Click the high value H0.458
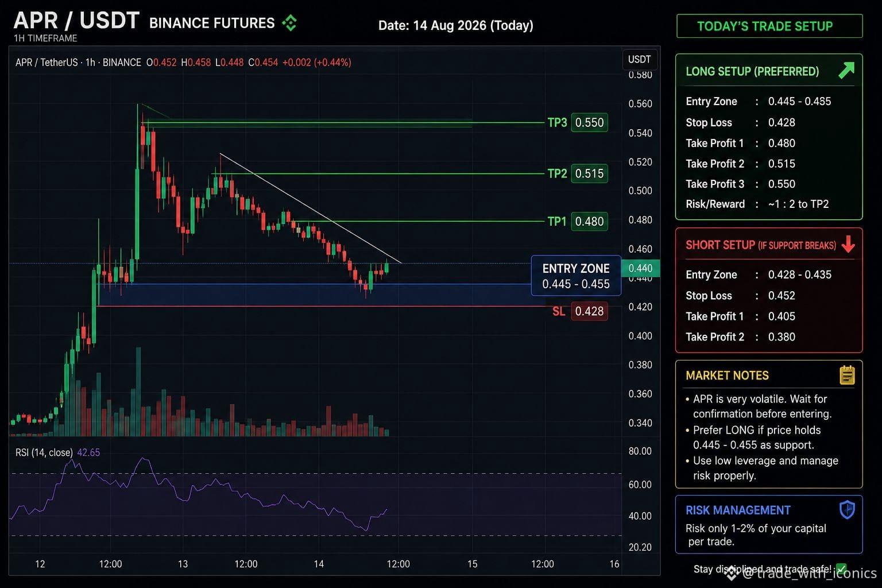This screenshot has width=882, height=588. pyautogui.click(x=196, y=62)
